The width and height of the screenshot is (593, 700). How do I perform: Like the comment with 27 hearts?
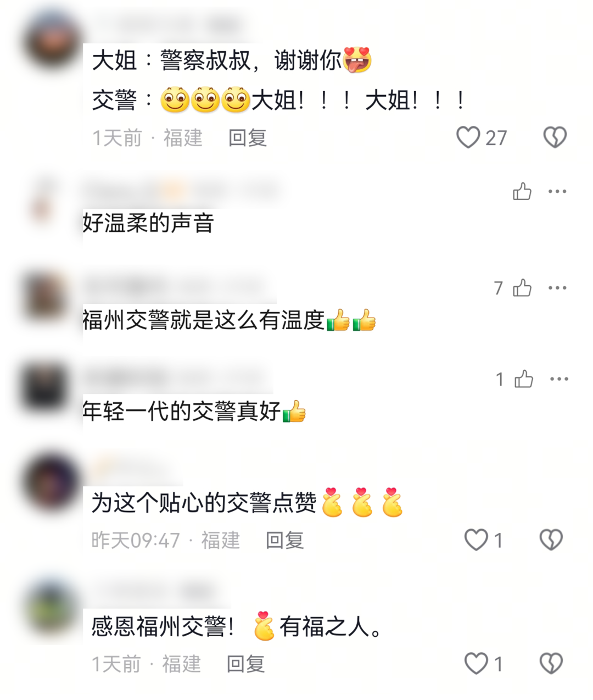point(468,137)
